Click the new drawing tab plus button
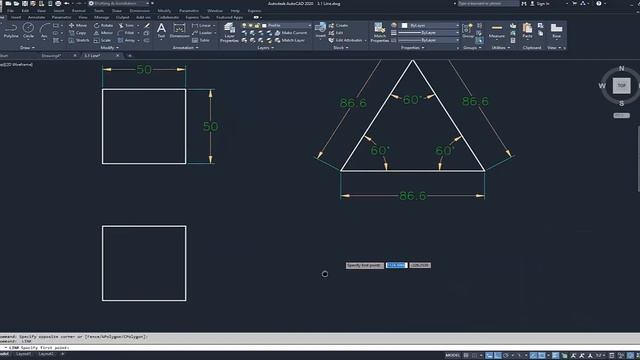This screenshot has height=360, width=640. [129, 56]
